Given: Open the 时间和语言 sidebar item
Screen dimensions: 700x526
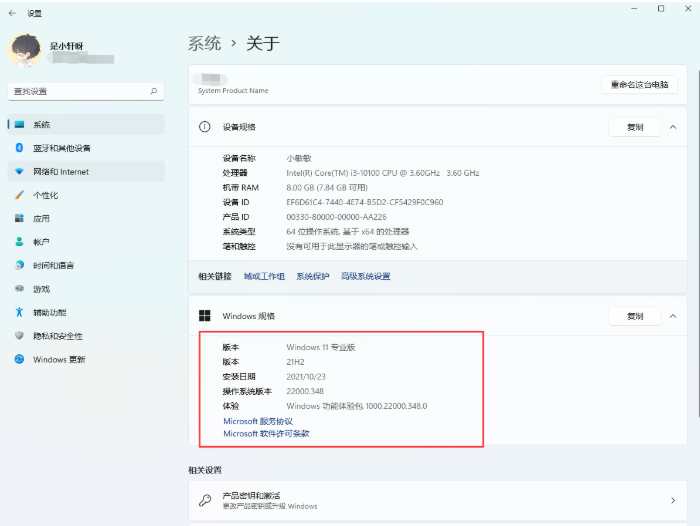Looking at the screenshot, I should click(86, 265).
